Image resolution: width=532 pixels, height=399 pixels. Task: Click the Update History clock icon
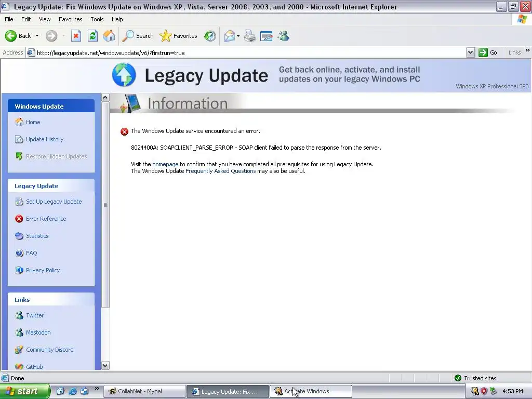click(x=19, y=139)
